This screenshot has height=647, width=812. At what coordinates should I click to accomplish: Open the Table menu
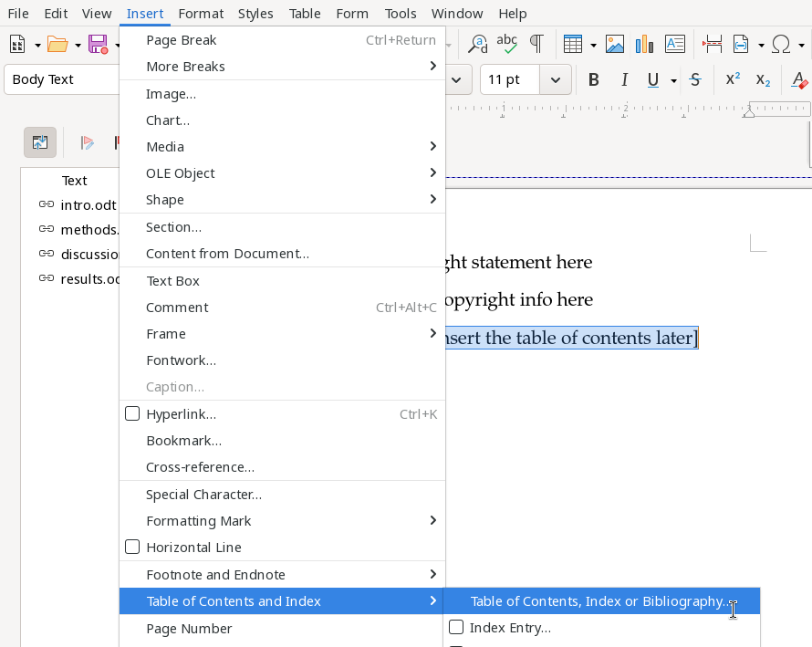tap(305, 14)
